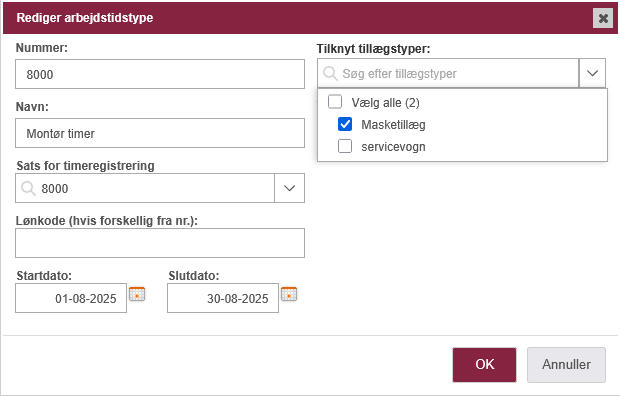Open the Startdato calendar picker icon
This screenshot has width=620, height=396.
click(137, 294)
